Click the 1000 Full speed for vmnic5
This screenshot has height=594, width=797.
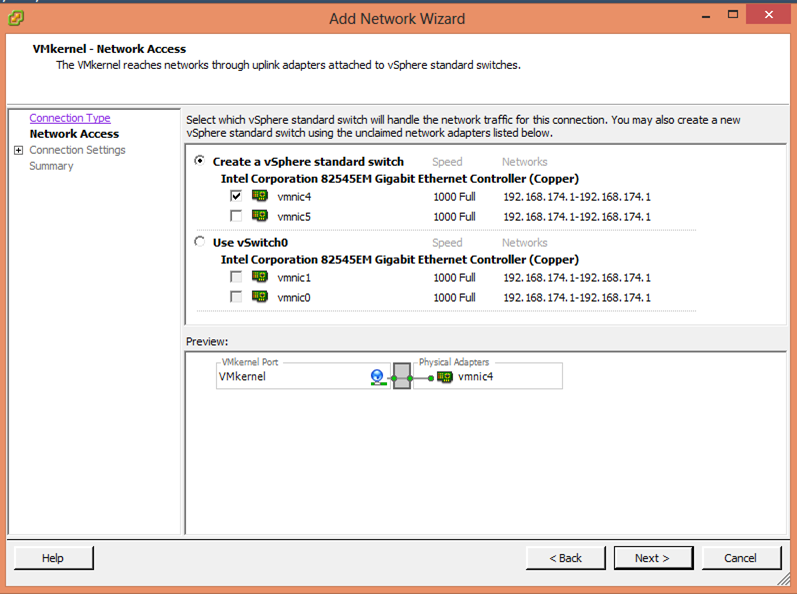(454, 216)
